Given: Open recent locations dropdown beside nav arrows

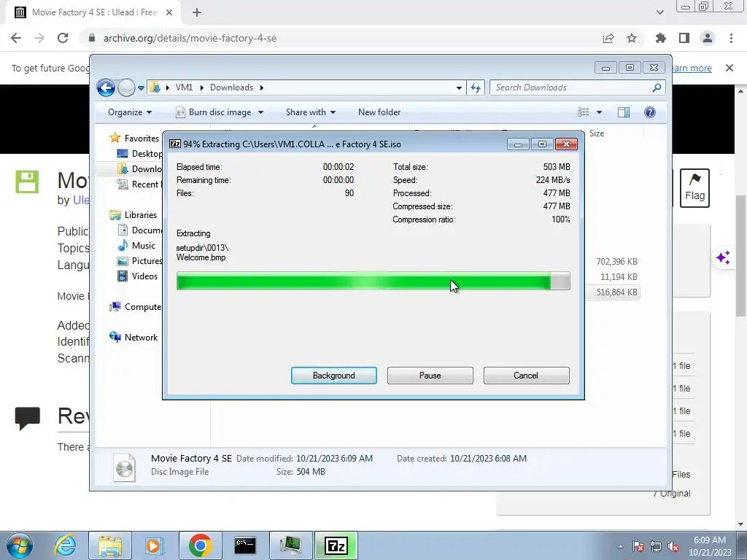Looking at the screenshot, I should click(x=141, y=88).
